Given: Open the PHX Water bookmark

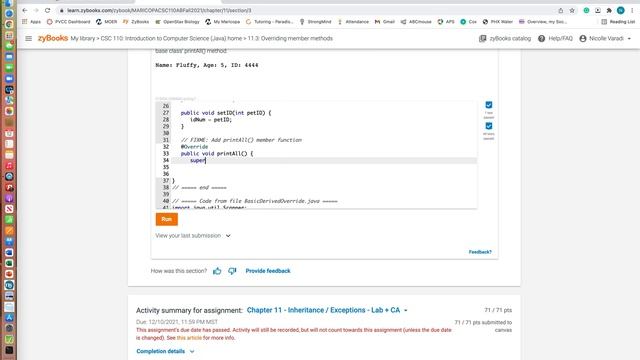Looking at the screenshot, I should (x=498, y=22).
